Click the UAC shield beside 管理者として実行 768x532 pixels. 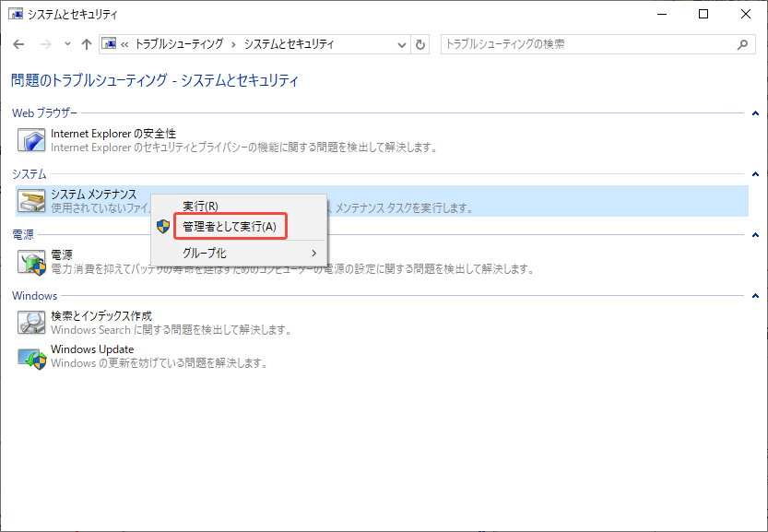tap(163, 226)
